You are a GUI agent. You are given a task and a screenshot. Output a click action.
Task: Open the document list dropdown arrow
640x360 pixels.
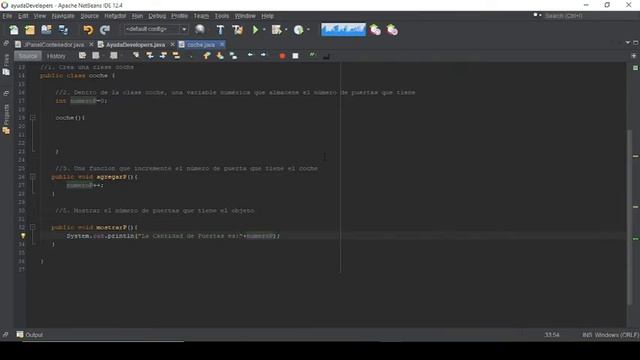pyautogui.click(x=628, y=42)
